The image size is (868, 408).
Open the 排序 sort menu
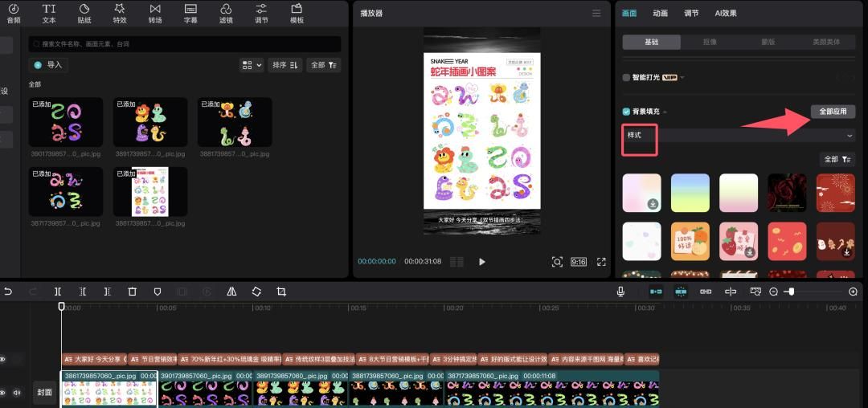coord(285,65)
